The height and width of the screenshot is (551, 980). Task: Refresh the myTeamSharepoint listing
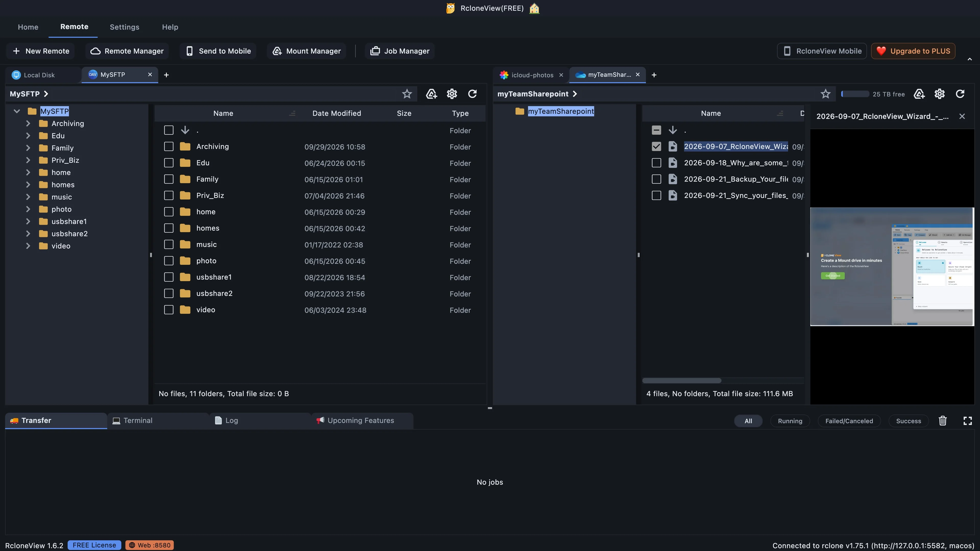960,94
